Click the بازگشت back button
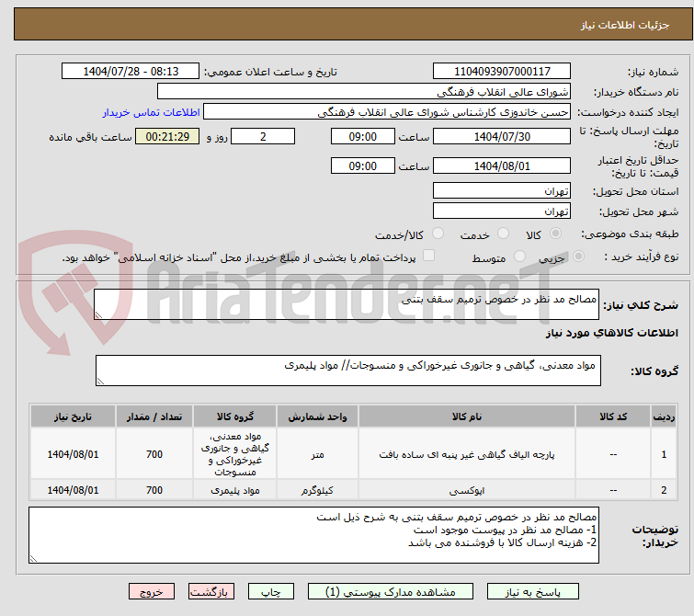This screenshot has width=694, height=616. coord(211,592)
